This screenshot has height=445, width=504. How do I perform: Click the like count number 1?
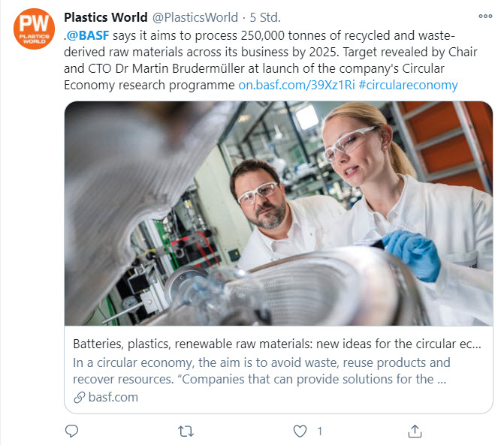click(x=319, y=431)
